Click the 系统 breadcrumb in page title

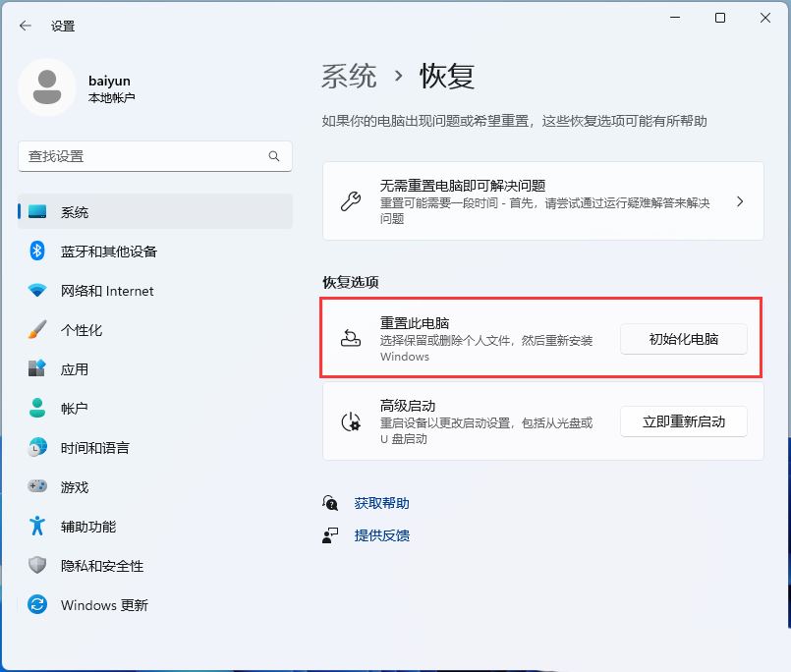point(349,77)
